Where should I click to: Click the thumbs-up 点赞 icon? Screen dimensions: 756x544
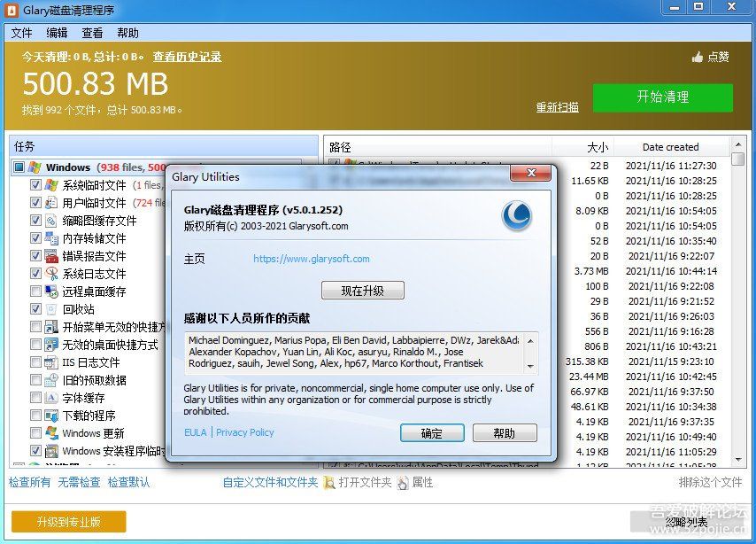click(698, 57)
